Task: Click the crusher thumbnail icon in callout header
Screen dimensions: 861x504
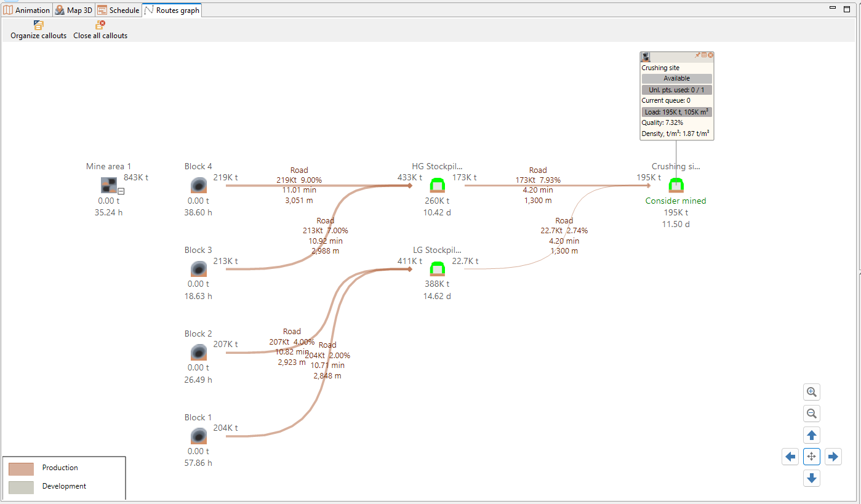Action: (646, 57)
